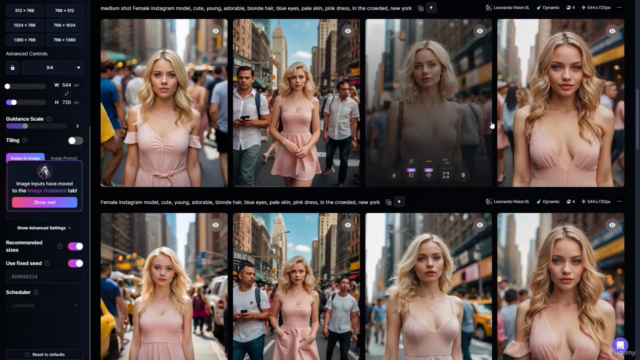Toggle eye icon on hovered third image

pos(480,31)
